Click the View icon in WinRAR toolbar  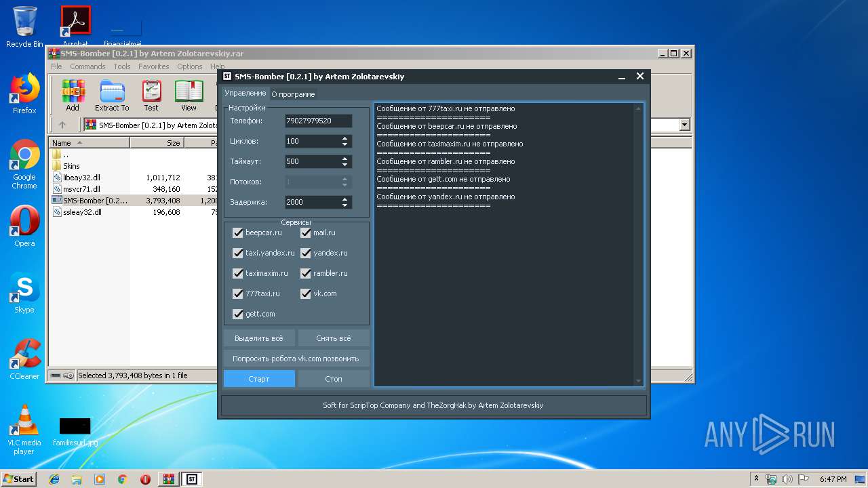[x=189, y=96]
